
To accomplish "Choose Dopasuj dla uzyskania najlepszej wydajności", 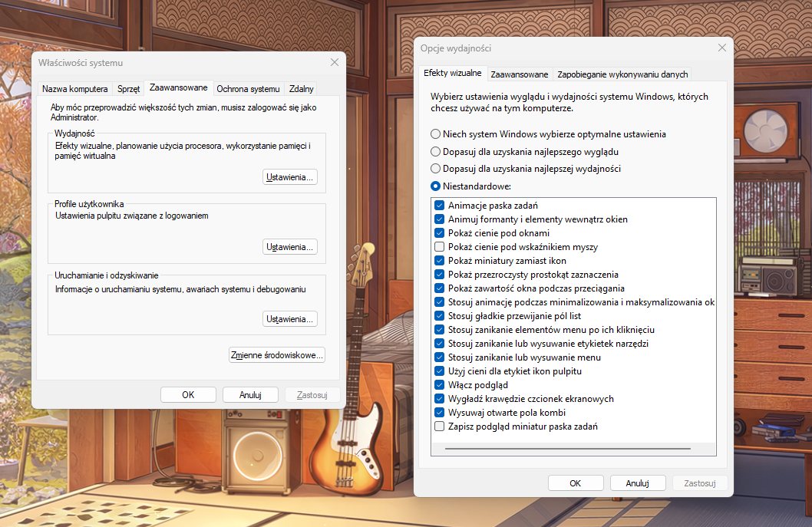I will click(435, 169).
